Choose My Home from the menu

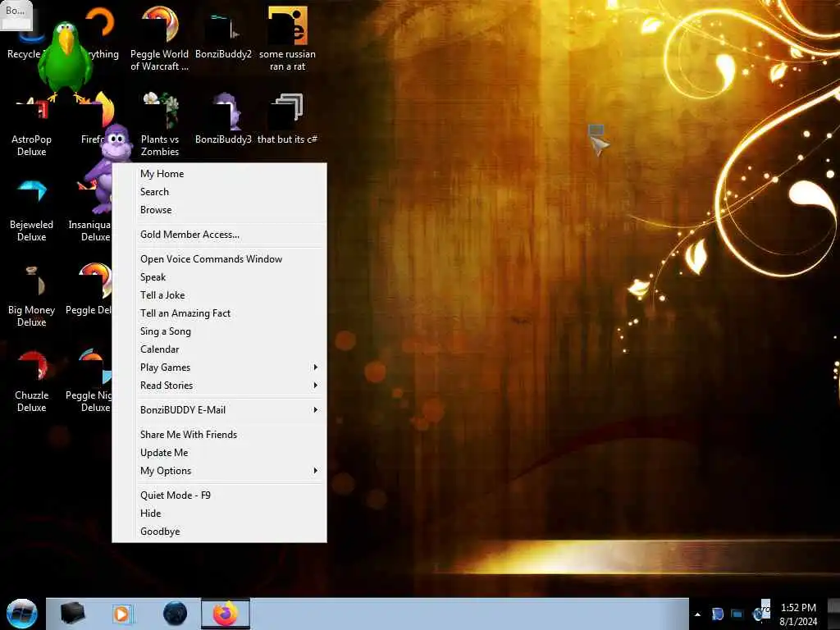(x=219, y=174)
